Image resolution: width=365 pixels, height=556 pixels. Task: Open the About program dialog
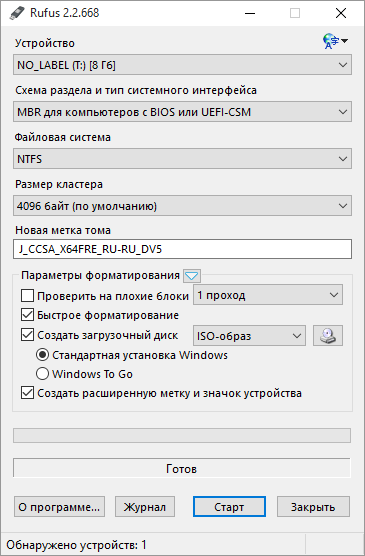(x=59, y=507)
